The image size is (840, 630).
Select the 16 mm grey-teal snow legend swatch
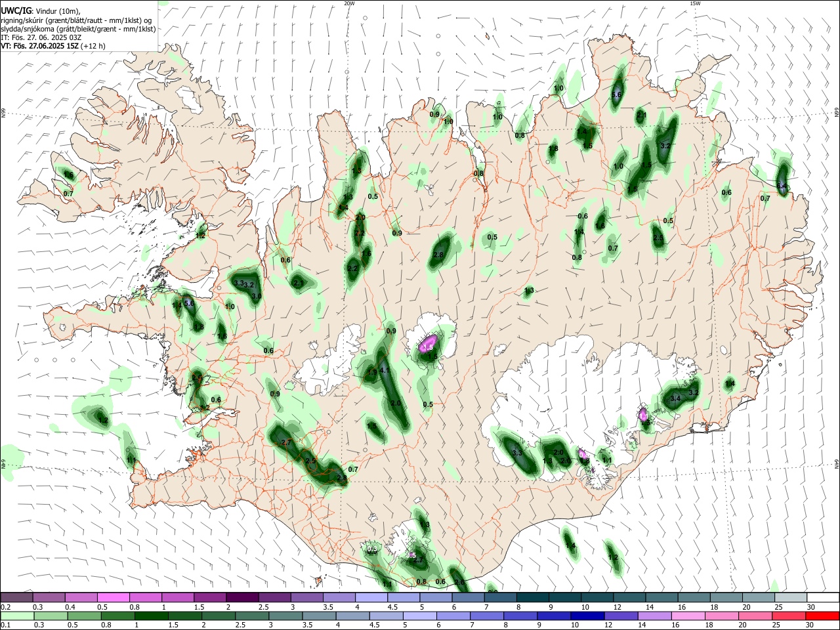[x=694, y=597]
